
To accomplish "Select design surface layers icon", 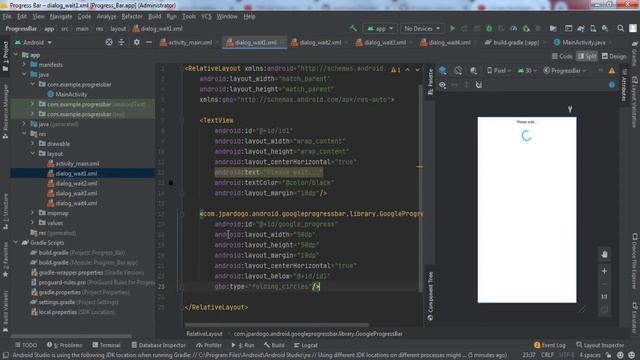I will [442, 71].
